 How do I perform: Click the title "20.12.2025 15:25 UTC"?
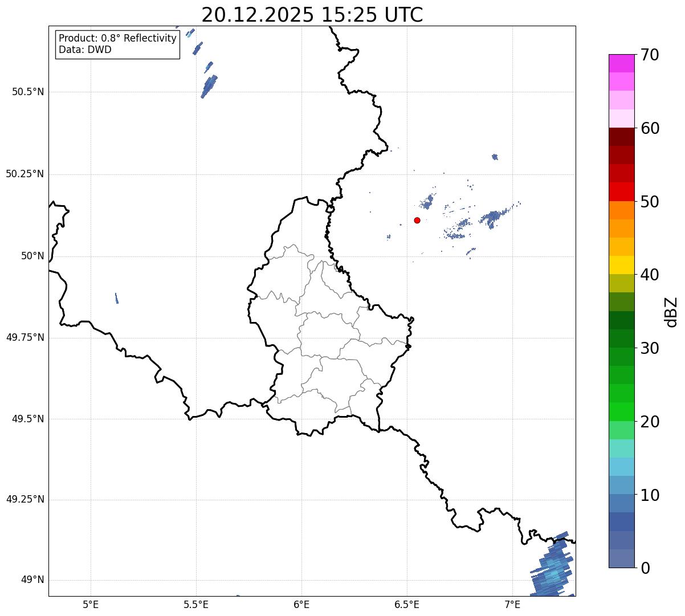(x=312, y=14)
